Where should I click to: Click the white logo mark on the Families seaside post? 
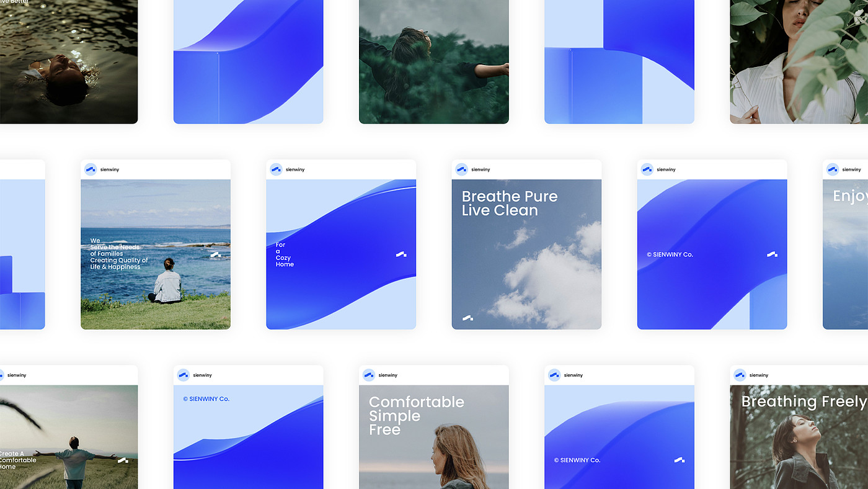click(x=215, y=254)
